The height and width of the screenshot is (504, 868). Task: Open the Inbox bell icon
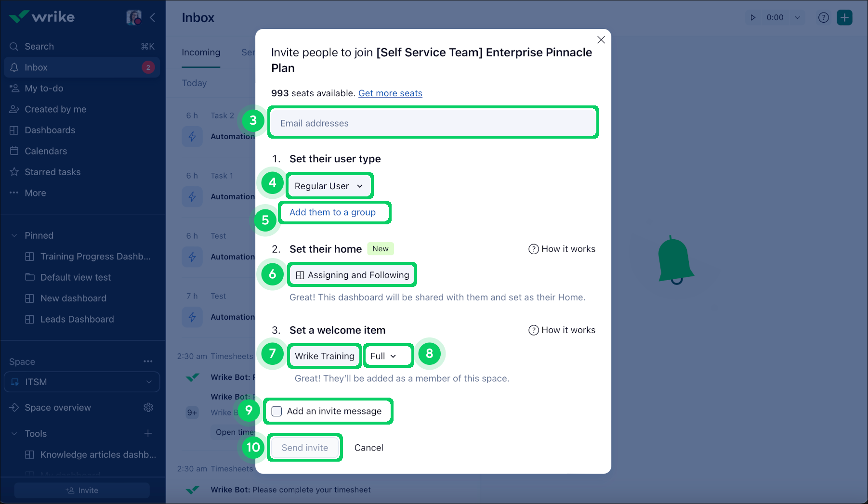(x=14, y=67)
